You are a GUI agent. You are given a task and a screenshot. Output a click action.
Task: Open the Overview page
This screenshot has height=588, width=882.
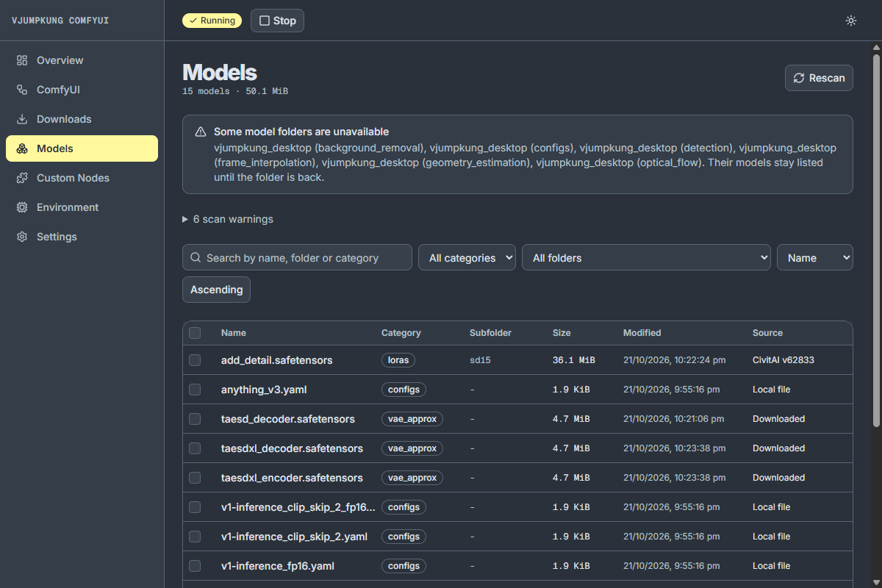(82, 60)
